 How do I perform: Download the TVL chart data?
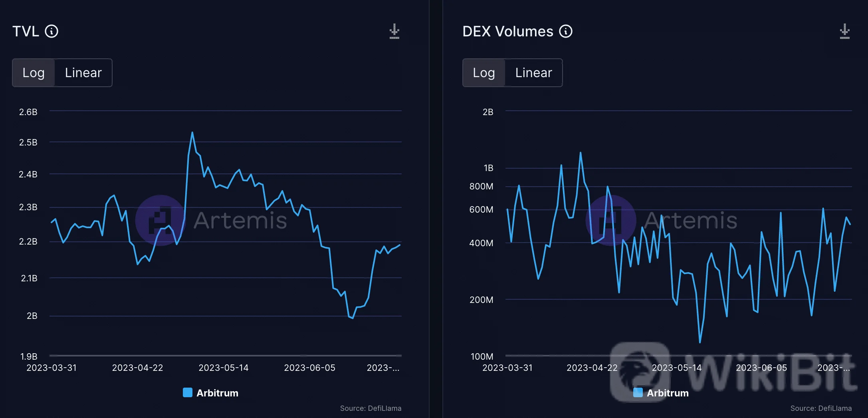click(x=394, y=31)
